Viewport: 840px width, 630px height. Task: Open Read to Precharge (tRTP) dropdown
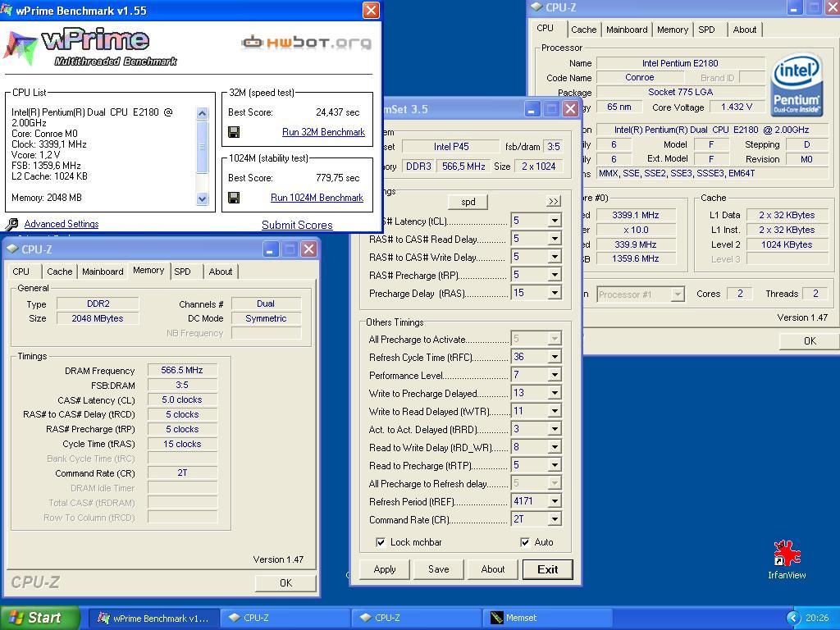pos(555,466)
